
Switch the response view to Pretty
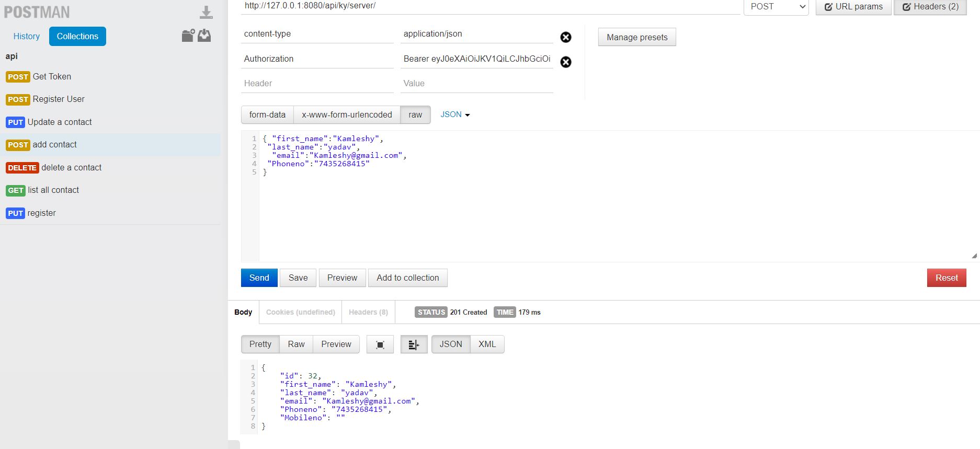(x=260, y=344)
